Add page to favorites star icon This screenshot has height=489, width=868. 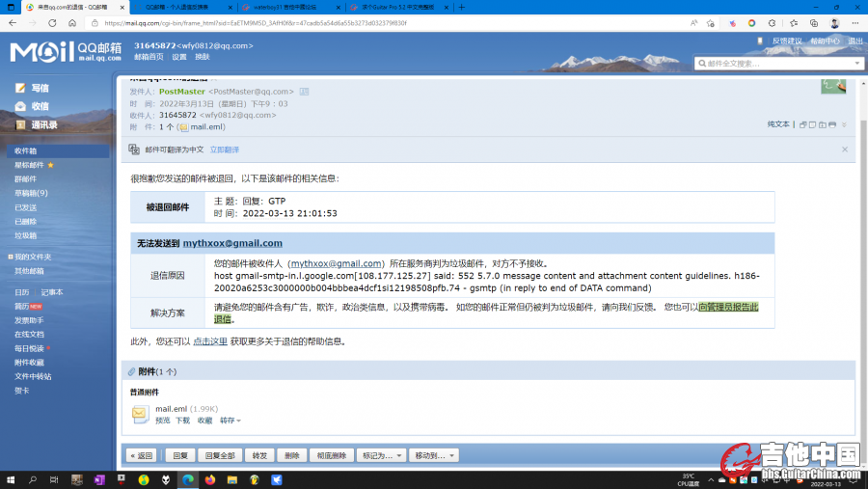[710, 23]
